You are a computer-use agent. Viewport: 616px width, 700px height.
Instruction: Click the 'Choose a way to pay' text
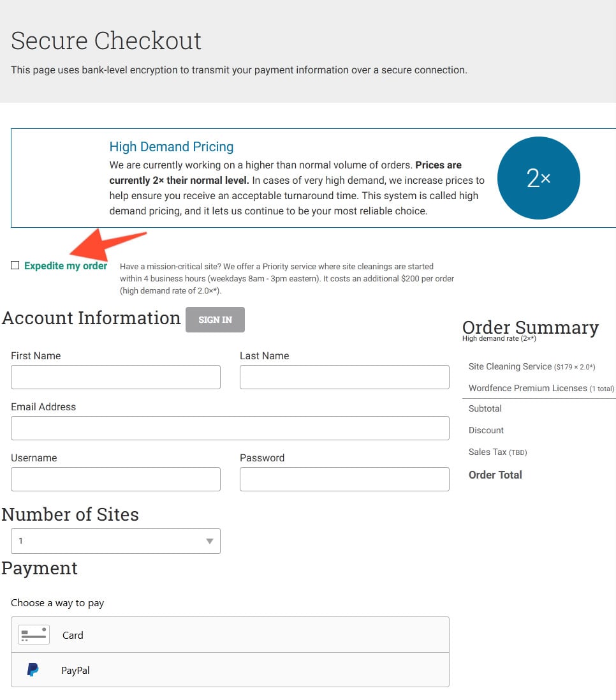click(x=57, y=602)
